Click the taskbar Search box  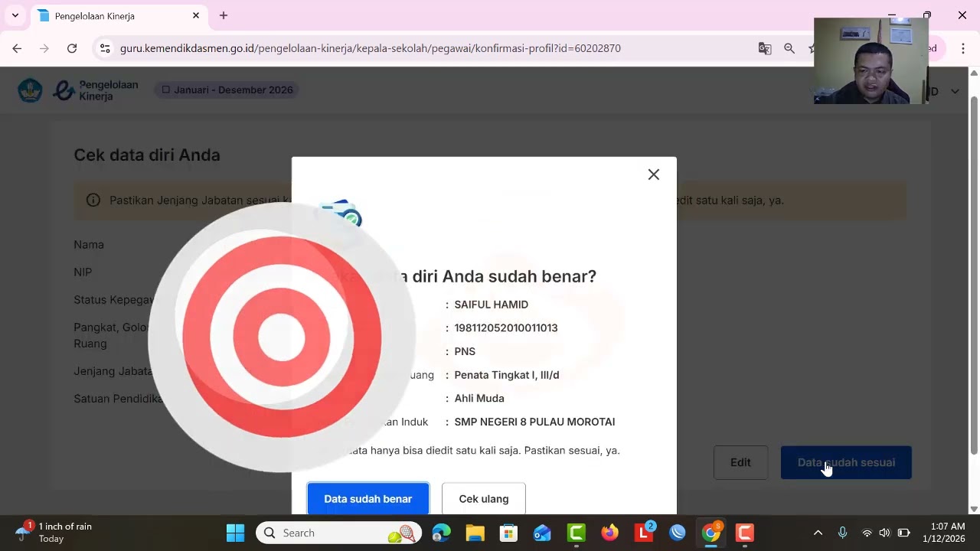coord(338,533)
